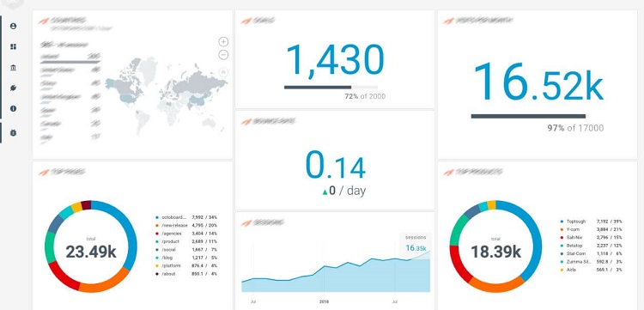
Task: Click the 97% of 17000 progress bar
Action: [x=530, y=116]
